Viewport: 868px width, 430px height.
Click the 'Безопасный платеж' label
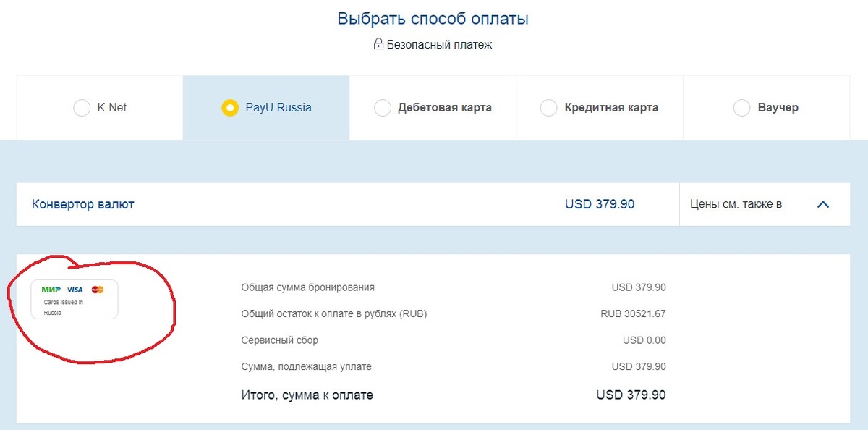tap(438, 44)
